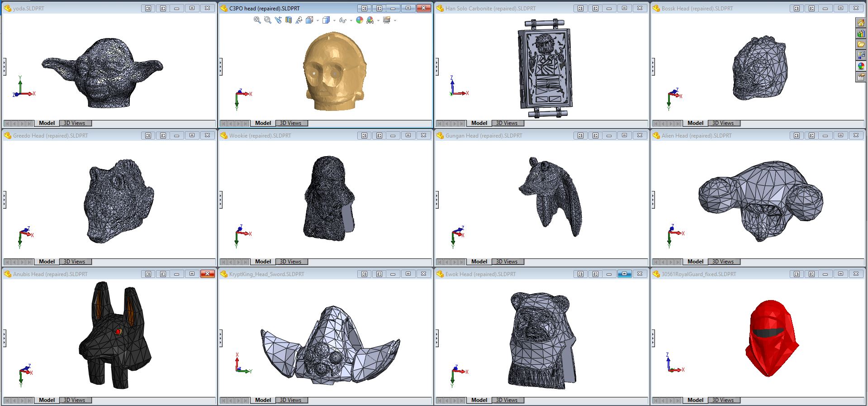The width and height of the screenshot is (868, 406).
Task: Expand the View Orientation dropdown arrow
Action: [318, 20]
